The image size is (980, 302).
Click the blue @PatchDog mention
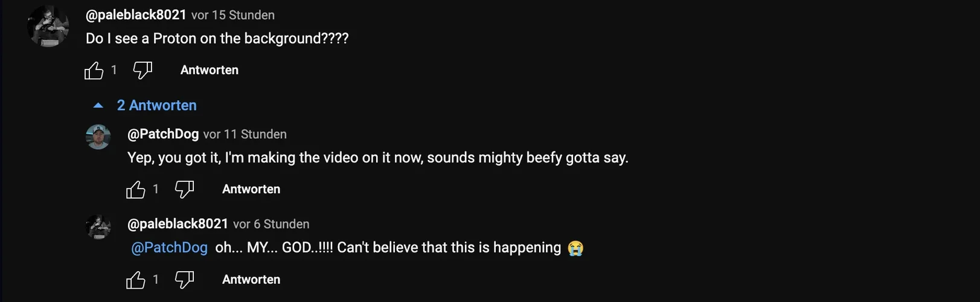pos(169,248)
